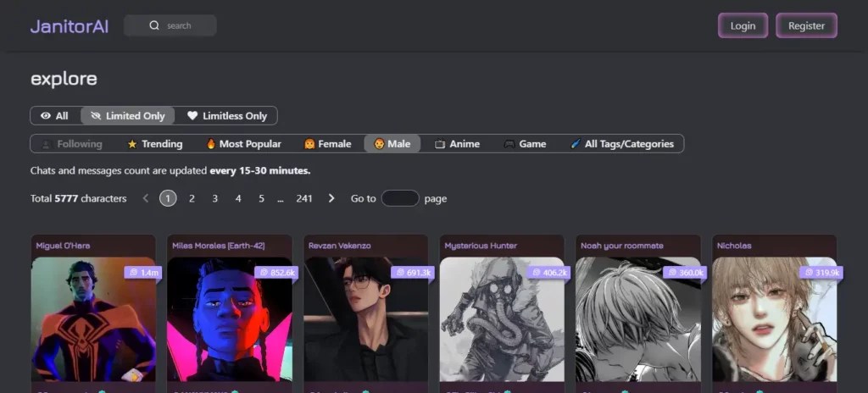Viewport: 868px width, 393px height.
Task: Click chat count badge 691.3k
Action: 413,273
